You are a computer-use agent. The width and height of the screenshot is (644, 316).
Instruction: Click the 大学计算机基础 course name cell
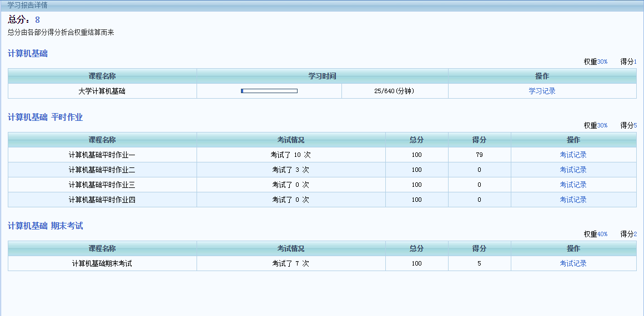coord(102,91)
